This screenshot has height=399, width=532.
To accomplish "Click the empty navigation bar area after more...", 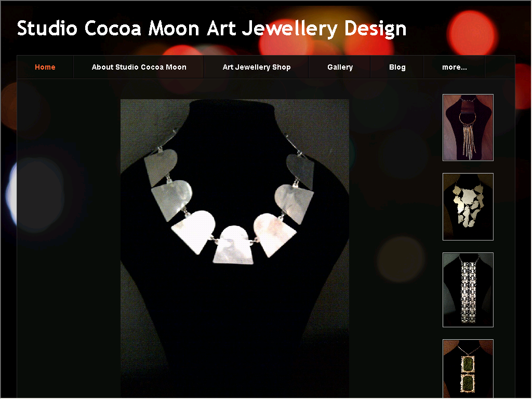I will [x=500, y=67].
